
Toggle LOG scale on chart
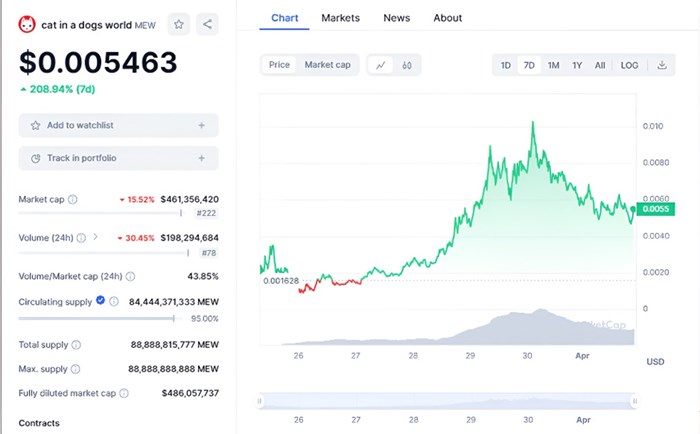tap(629, 65)
